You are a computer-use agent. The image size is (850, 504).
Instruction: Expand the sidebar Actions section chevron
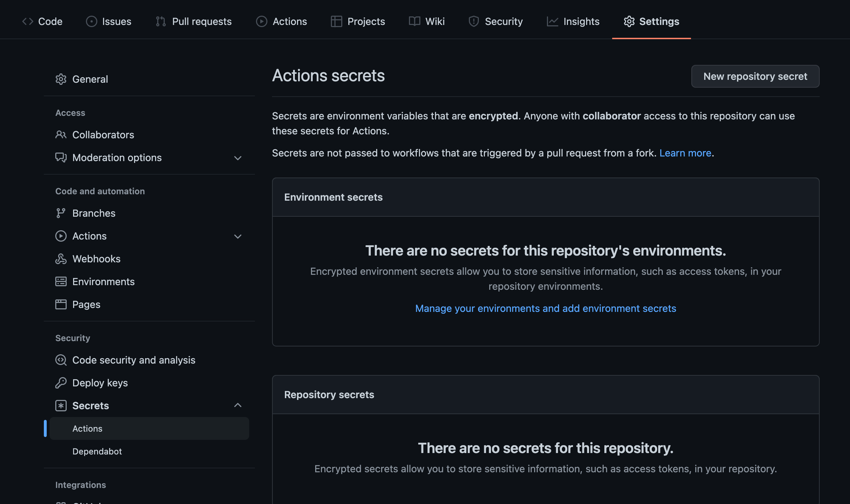pyautogui.click(x=238, y=236)
